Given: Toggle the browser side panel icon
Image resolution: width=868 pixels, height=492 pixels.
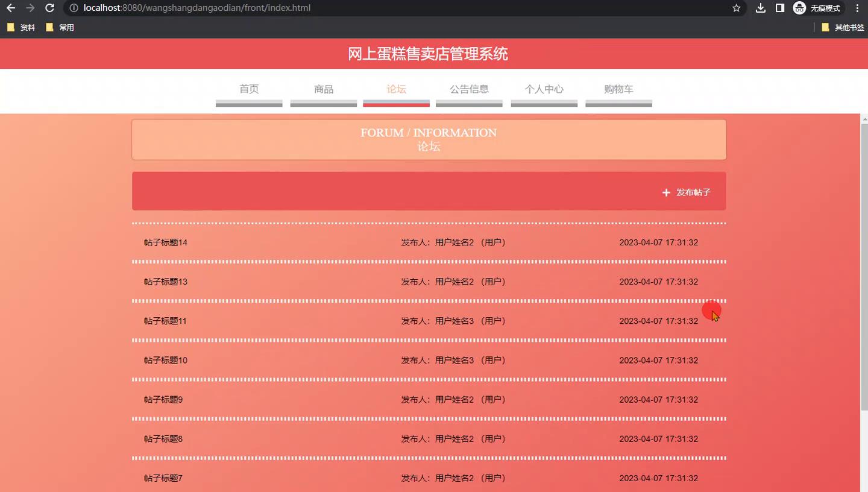Looking at the screenshot, I should point(780,8).
